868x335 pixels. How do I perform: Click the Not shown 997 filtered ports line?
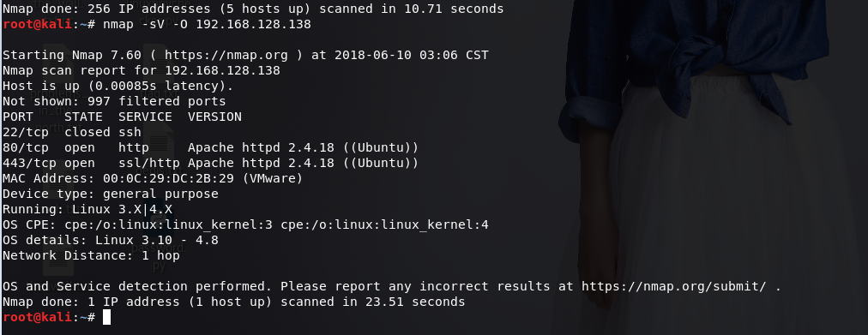coord(114,101)
